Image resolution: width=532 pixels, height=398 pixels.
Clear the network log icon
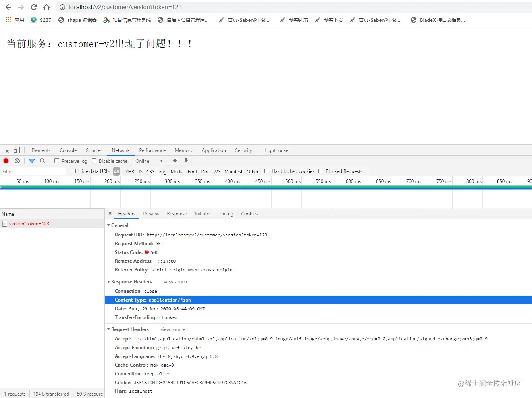(x=17, y=161)
